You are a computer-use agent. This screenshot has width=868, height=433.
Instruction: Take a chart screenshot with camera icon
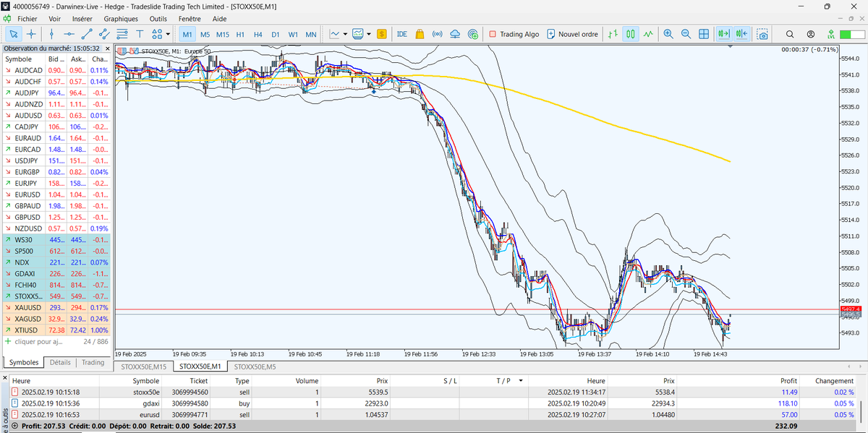[x=762, y=34]
